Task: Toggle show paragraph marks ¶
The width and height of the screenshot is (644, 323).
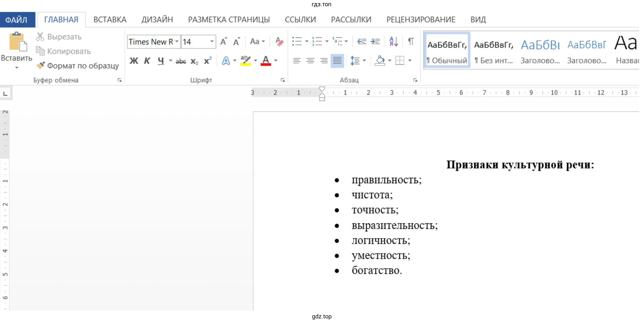Action: click(x=411, y=41)
